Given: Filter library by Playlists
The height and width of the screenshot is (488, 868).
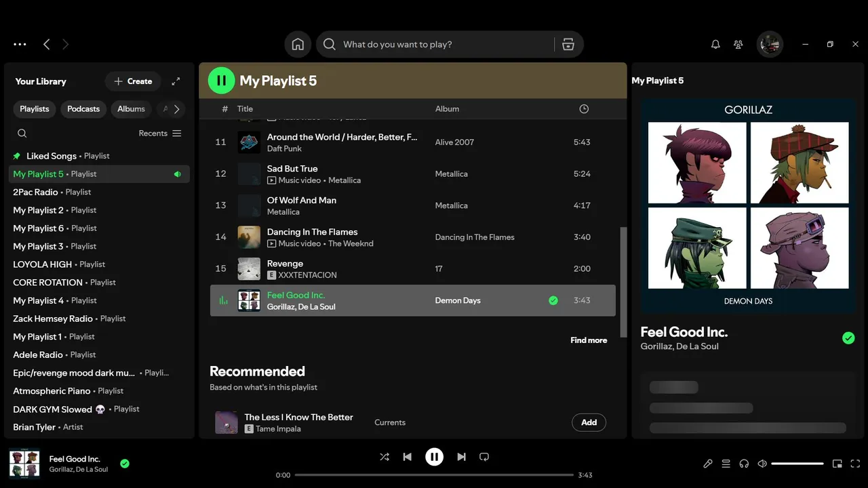Looking at the screenshot, I should pos(35,109).
